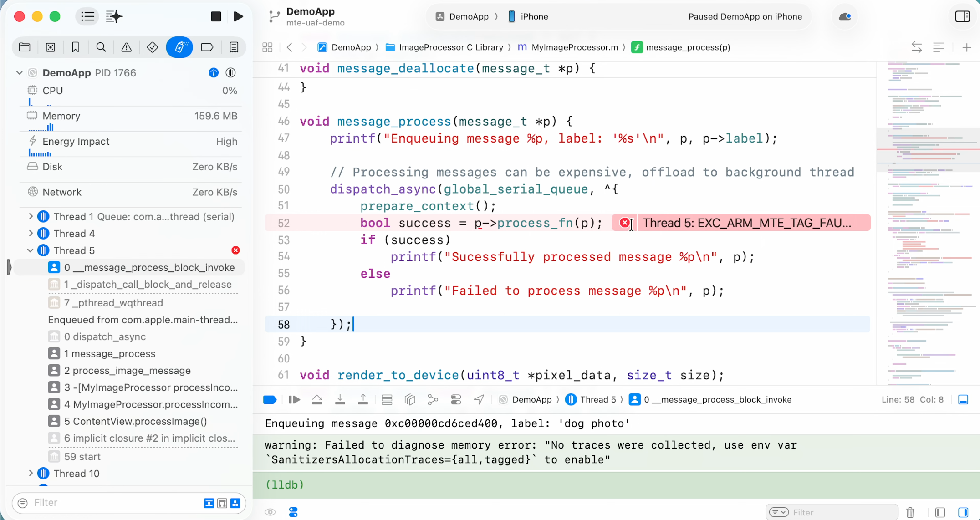Screen dimensions: 980x520
Task: Stop the running DemoApp session
Action: 216,17
